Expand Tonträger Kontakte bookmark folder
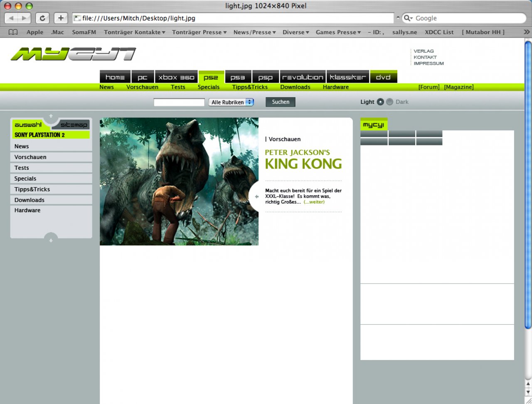Screen dimensions: 532x404 [x=135, y=32]
